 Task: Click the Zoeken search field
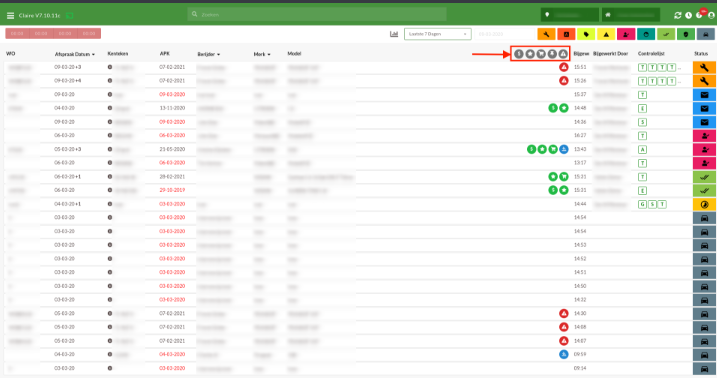(317, 15)
